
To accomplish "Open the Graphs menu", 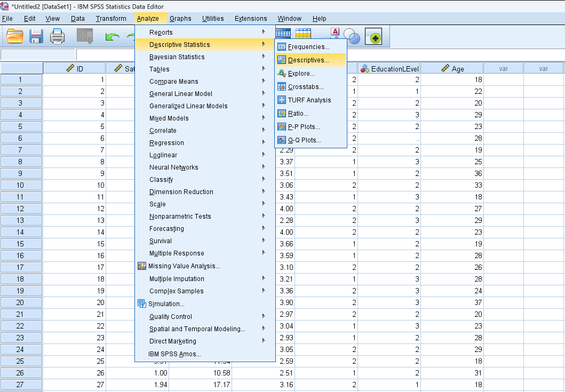I will (x=180, y=19).
